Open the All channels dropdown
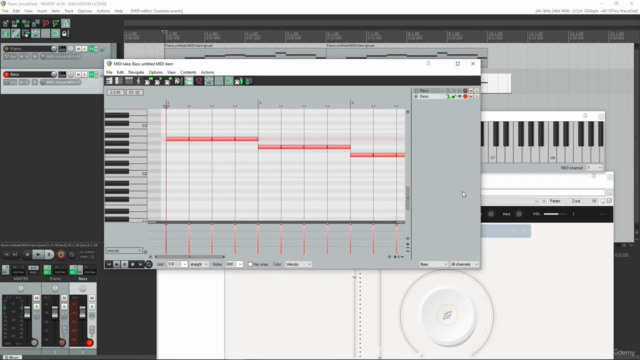 pyautogui.click(x=464, y=264)
